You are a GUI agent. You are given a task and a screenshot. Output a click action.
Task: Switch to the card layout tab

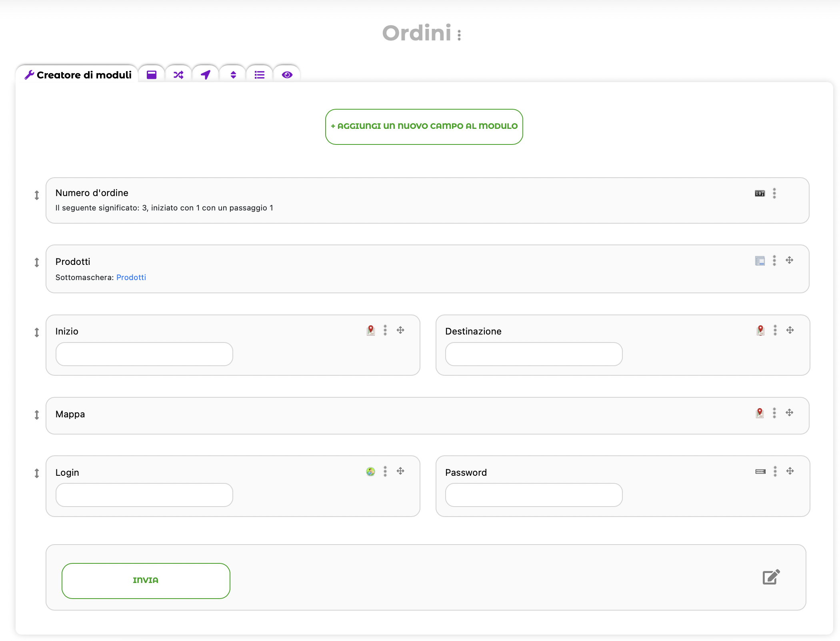[x=151, y=75]
